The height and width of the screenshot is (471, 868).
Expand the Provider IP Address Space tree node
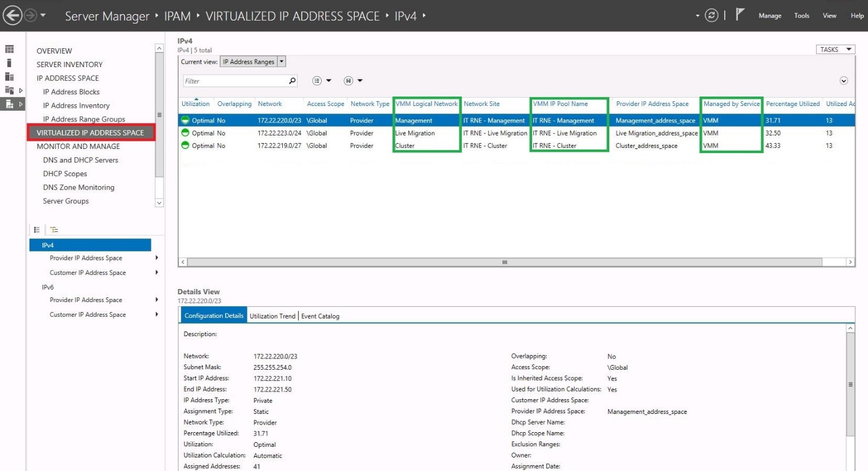(x=156, y=258)
